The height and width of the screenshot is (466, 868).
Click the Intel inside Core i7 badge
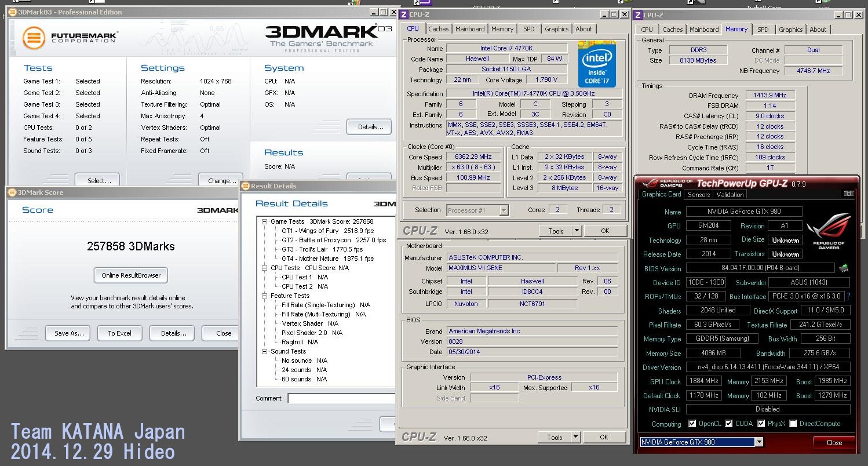coord(596,64)
